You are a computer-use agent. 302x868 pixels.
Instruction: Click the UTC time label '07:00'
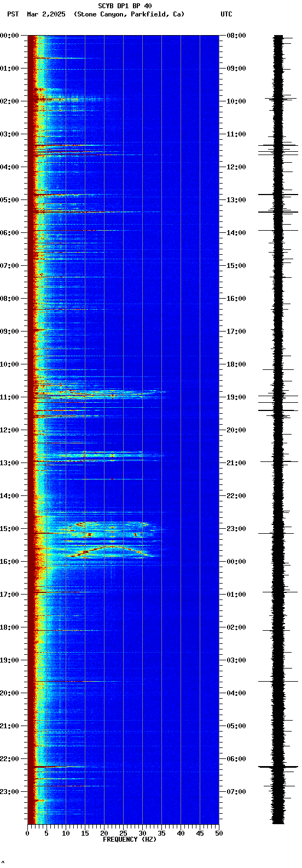[236, 792]
